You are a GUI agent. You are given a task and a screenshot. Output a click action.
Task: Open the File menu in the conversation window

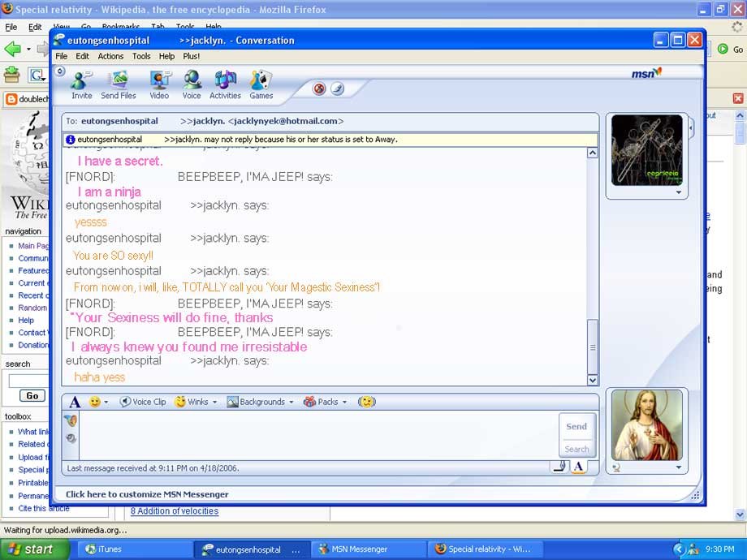[x=62, y=56]
